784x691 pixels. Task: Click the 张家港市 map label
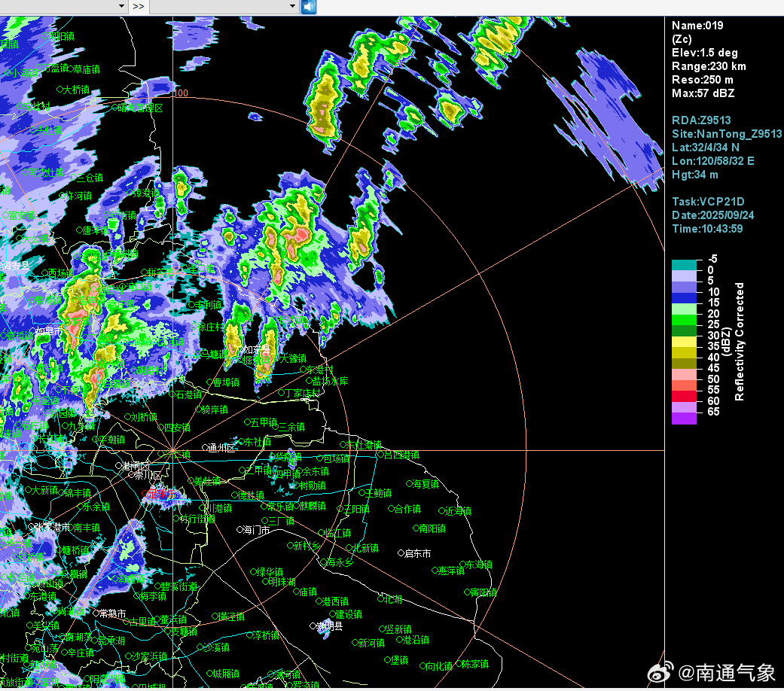(x=51, y=527)
